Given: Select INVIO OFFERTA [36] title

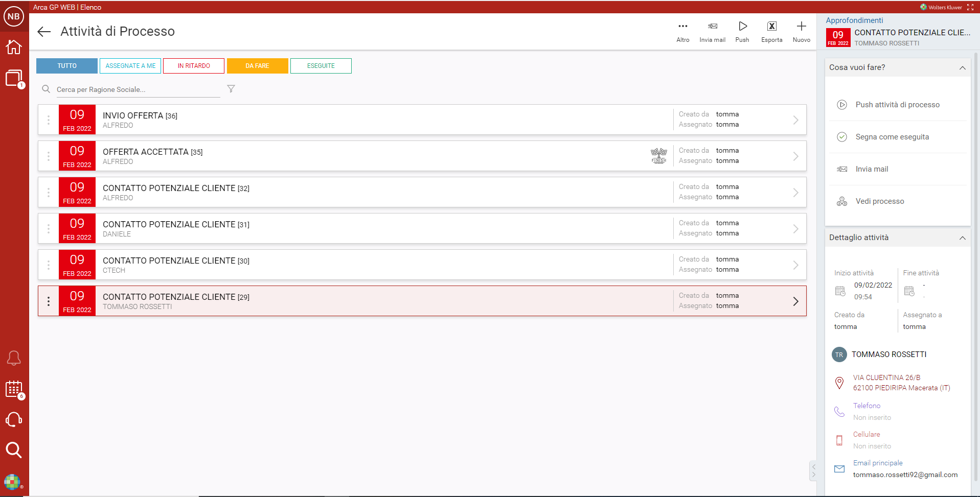Looking at the screenshot, I should tap(140, 116).
